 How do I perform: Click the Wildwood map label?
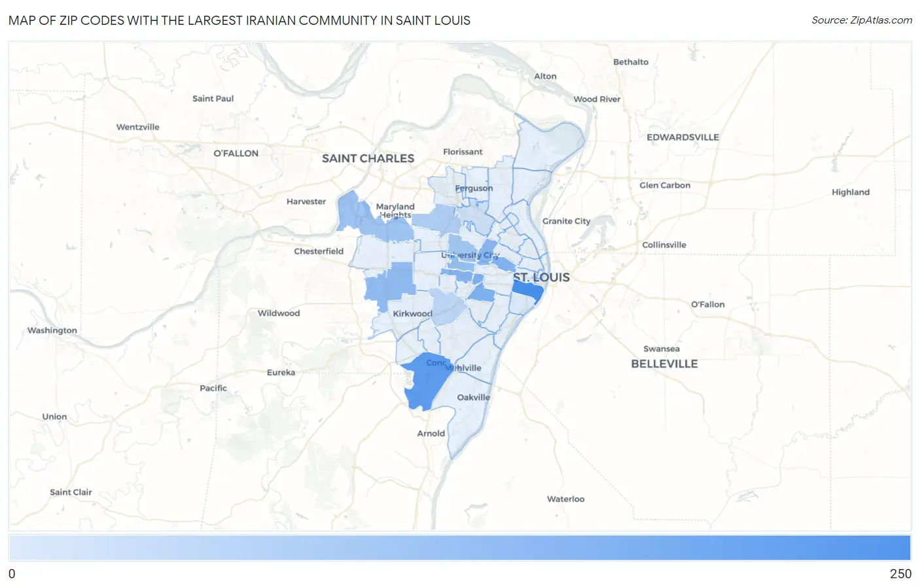pyautogui.click(x=279, y=313)
